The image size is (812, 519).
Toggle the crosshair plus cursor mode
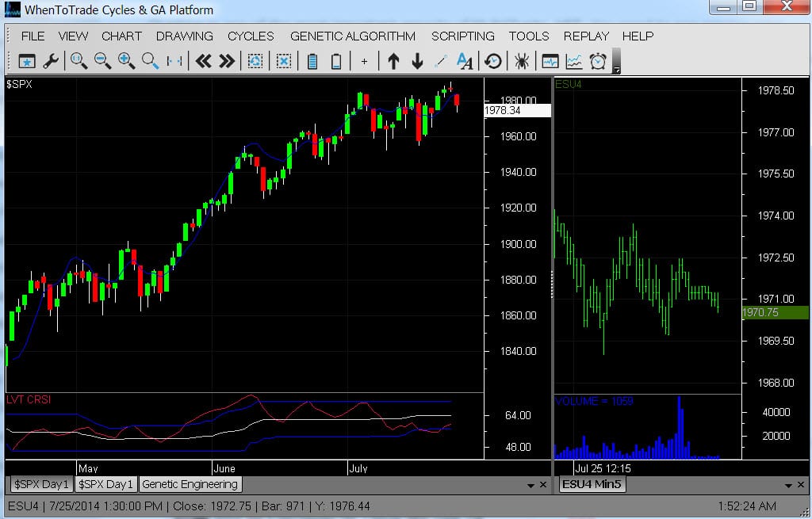coord(365,60)
